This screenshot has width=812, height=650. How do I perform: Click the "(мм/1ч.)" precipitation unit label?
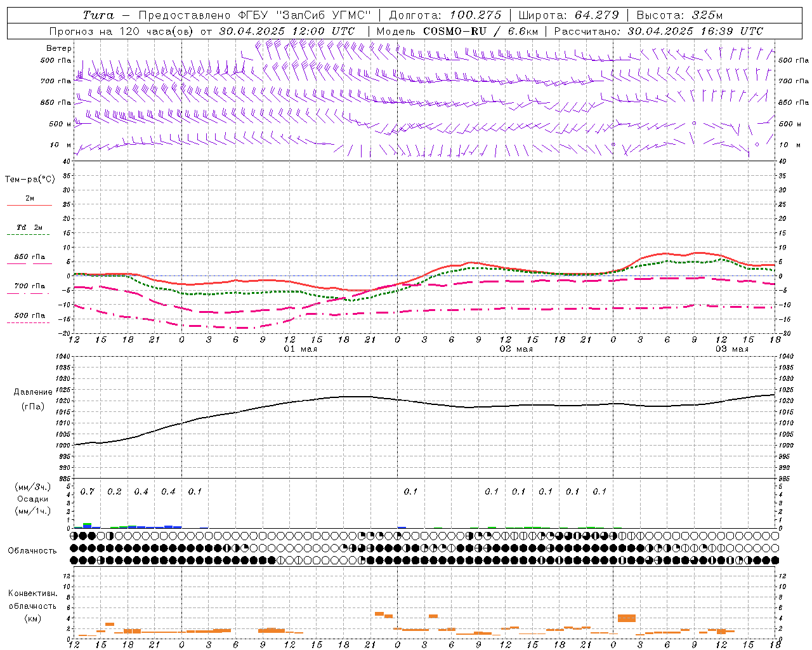(32, 511)
